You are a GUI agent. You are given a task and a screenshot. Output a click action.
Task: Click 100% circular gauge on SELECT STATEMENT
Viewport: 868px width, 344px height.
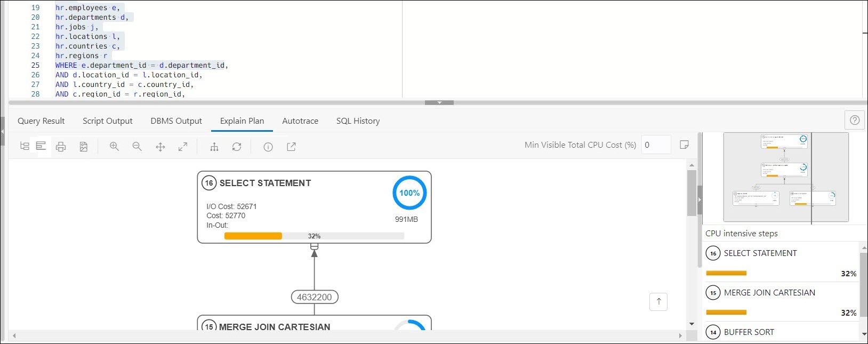click(x=409, y=193)
